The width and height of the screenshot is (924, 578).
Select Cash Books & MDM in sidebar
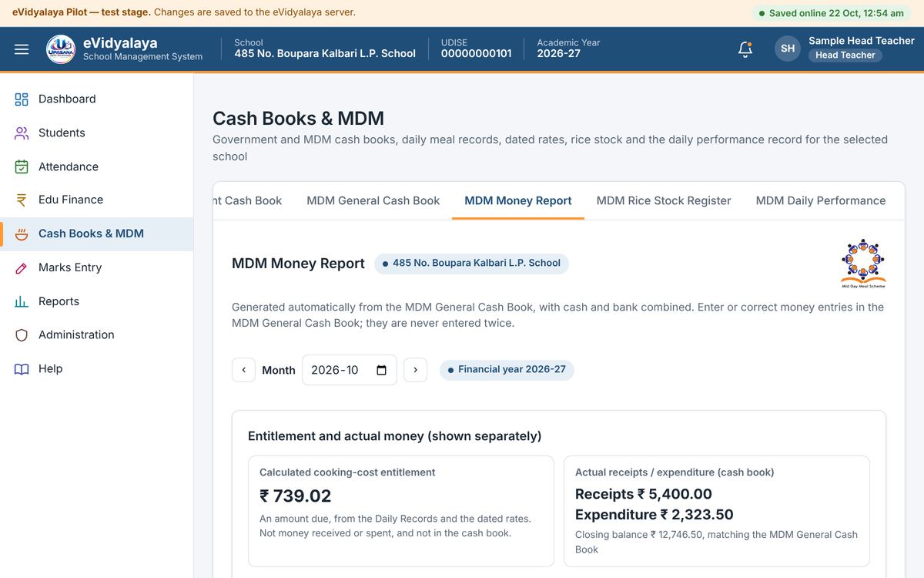pos(97,234)
